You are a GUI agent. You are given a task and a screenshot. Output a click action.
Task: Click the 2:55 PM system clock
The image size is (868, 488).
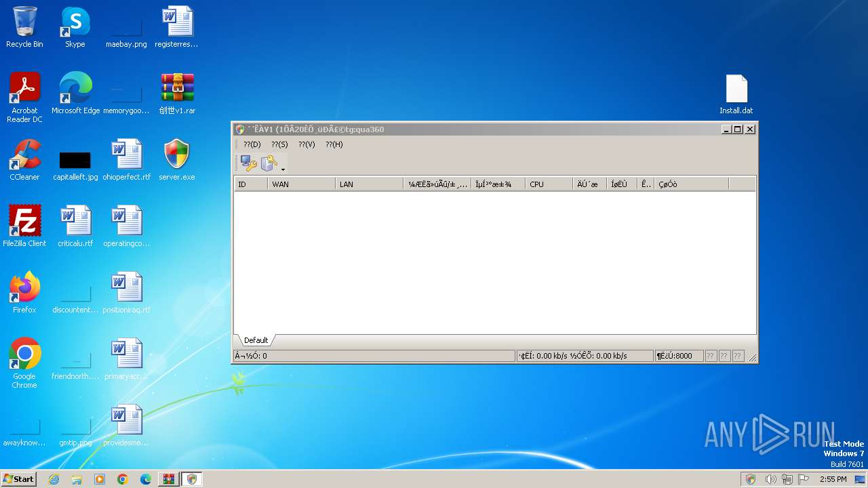click(833, 479)
